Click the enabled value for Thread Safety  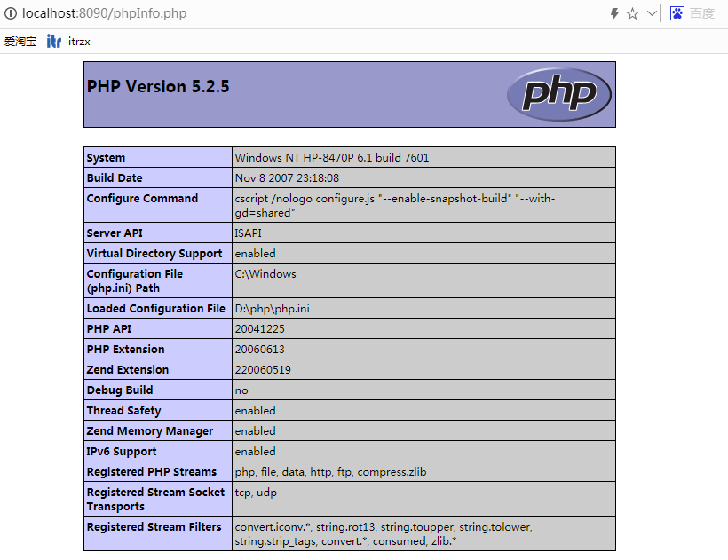pos(255,411)
